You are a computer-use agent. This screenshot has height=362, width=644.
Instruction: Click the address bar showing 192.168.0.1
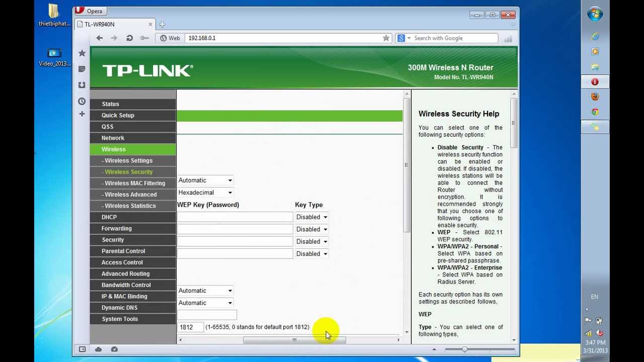(284, 38)
